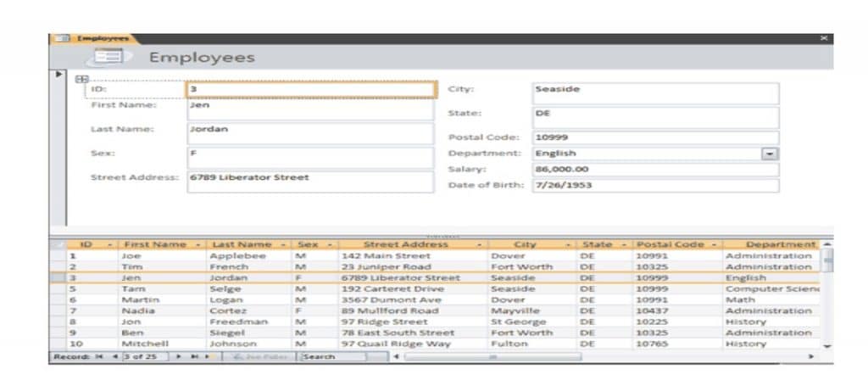Open the City column filter dropdown

(568, 245)
